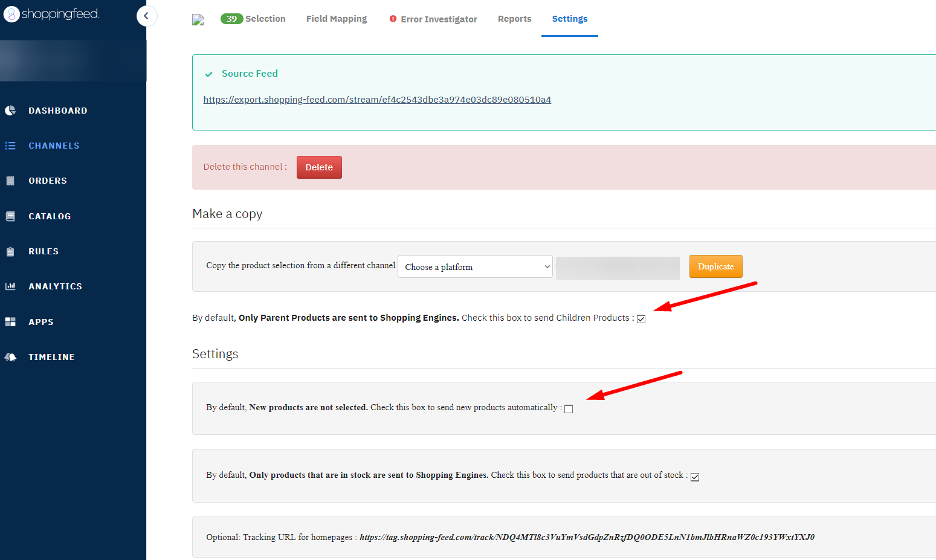Click the red Delete channel button
Screen dimensions: 936x560
tap(319, 167)
